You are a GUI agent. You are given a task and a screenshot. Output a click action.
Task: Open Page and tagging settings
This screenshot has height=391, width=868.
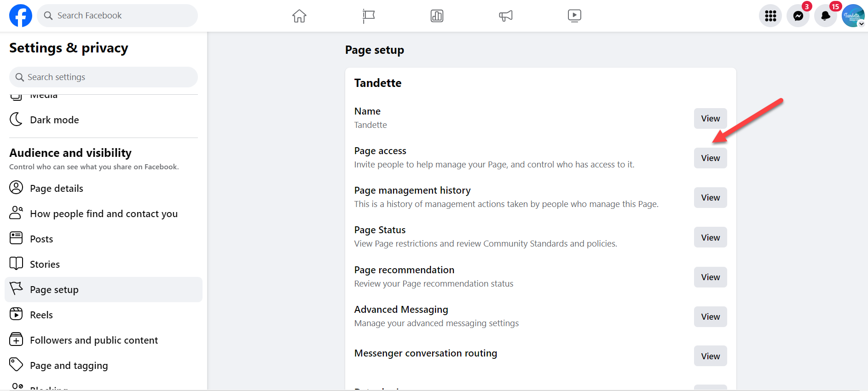(104, 365)
